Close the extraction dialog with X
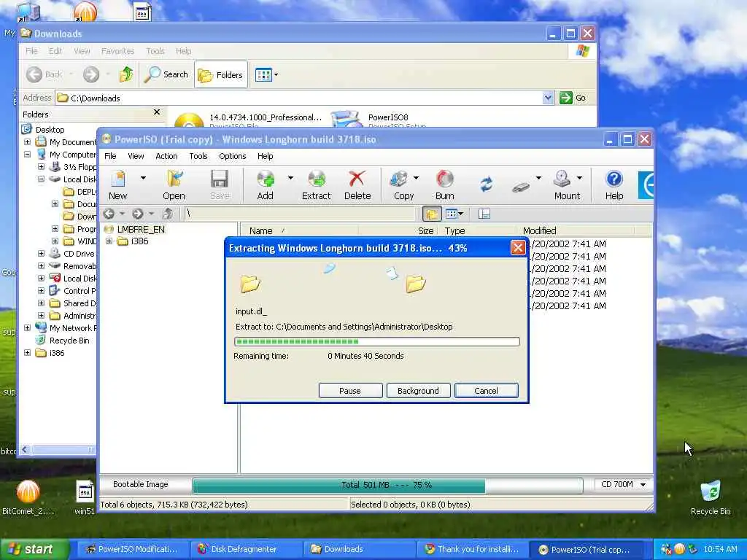This screenshot has height=560, width=747. coord(518,248)
